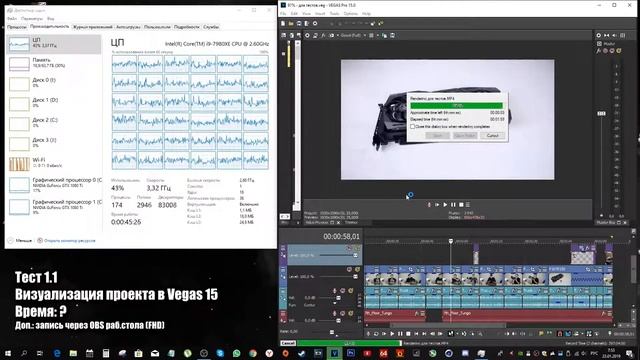Click Rate slider below track headers

tap(332, 332)
